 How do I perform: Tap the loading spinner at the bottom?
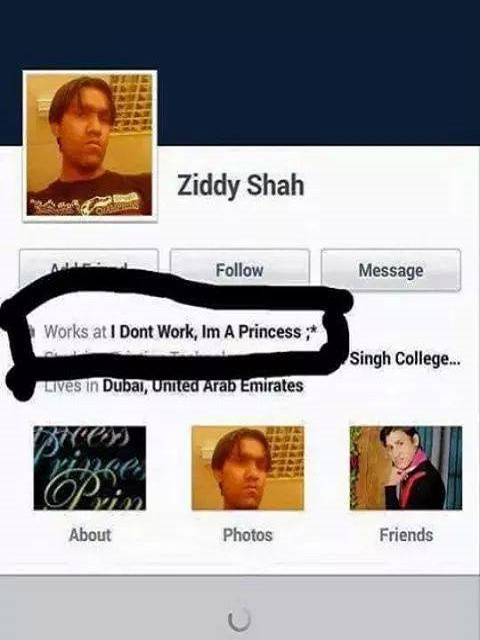[x=239, y=620]
